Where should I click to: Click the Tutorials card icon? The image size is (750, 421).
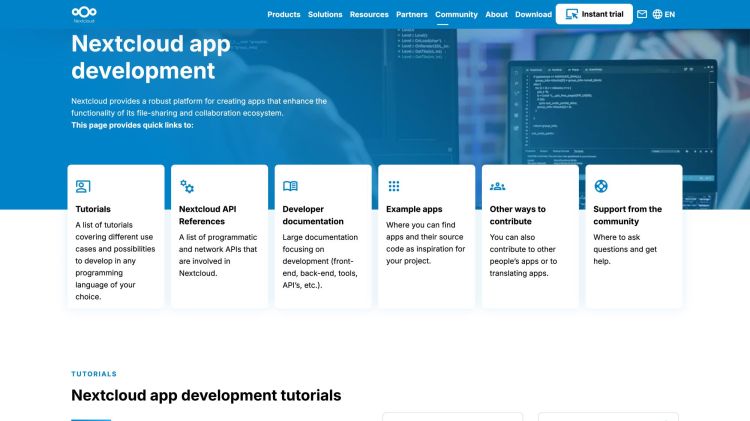coord(83,186)
